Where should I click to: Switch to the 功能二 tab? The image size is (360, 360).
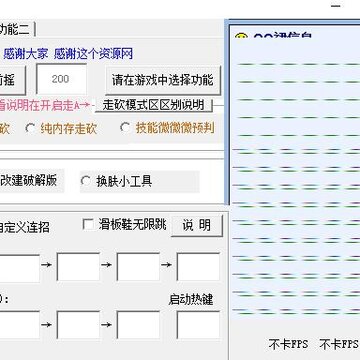click(x=16, y=30)
